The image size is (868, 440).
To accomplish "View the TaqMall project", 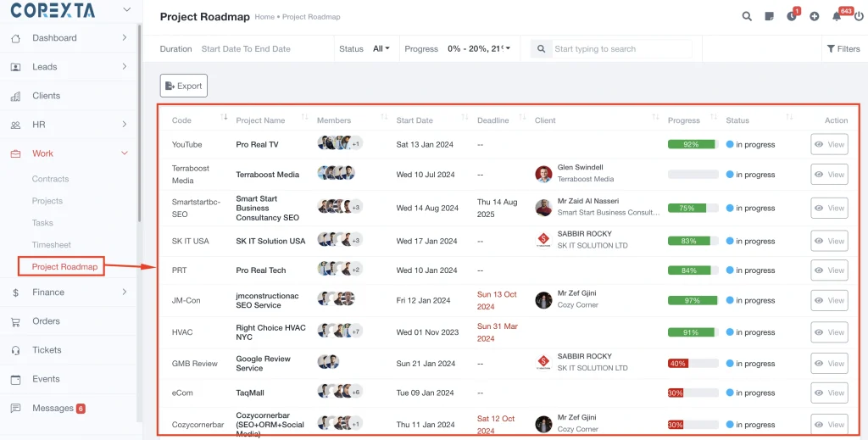I will point(829,393).
